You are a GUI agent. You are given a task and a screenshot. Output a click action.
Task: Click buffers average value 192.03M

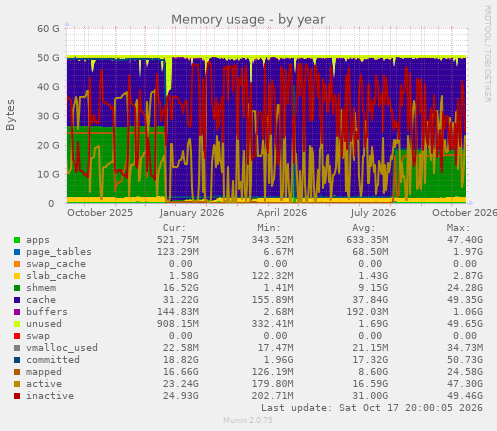pos(367,312)
